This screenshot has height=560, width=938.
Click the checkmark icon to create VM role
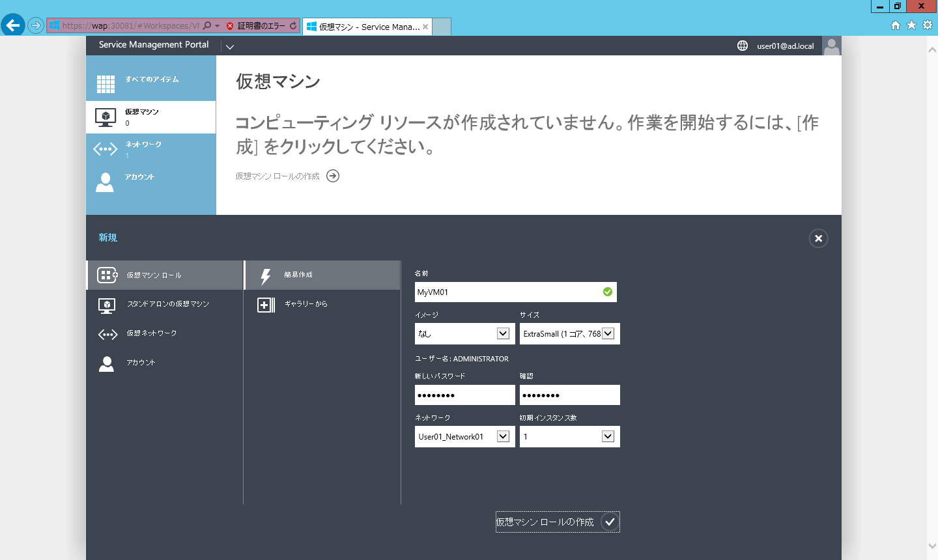click(610, 522)
